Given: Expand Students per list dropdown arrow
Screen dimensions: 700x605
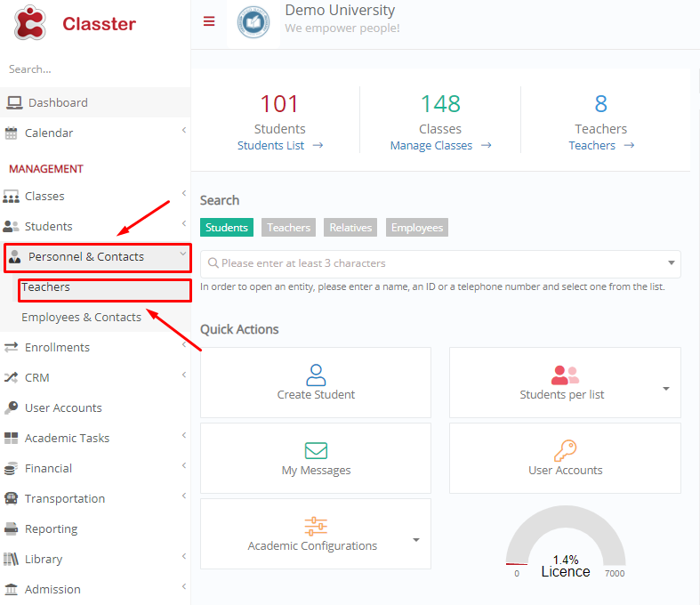Looking at the screenshot, I should point(666,389).
